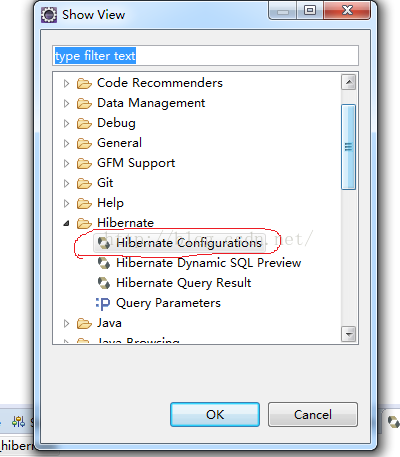Click the Java folder icon

[x=84, y=323]
